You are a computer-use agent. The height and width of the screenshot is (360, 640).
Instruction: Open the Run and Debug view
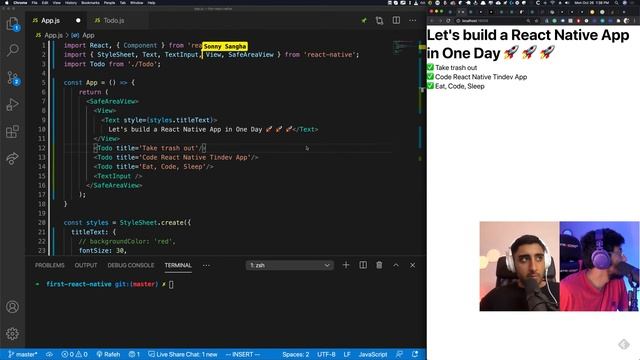(13, 105)
